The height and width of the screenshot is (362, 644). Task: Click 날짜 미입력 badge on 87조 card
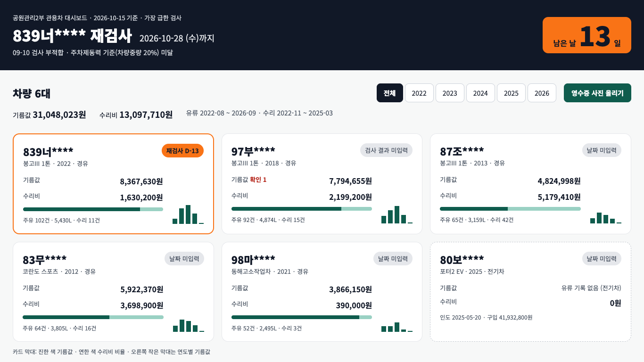click(x=602, y=150)
